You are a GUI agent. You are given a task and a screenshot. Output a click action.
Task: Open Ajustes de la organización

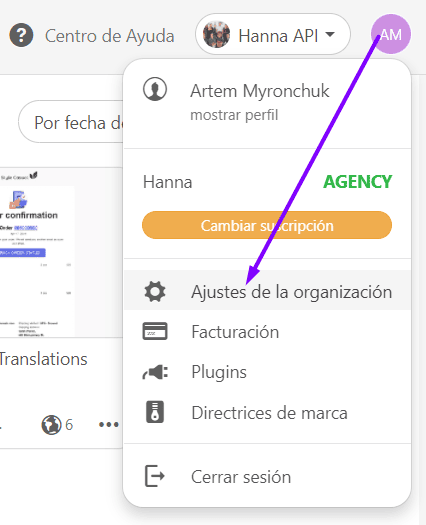click(x=267, y=291)
